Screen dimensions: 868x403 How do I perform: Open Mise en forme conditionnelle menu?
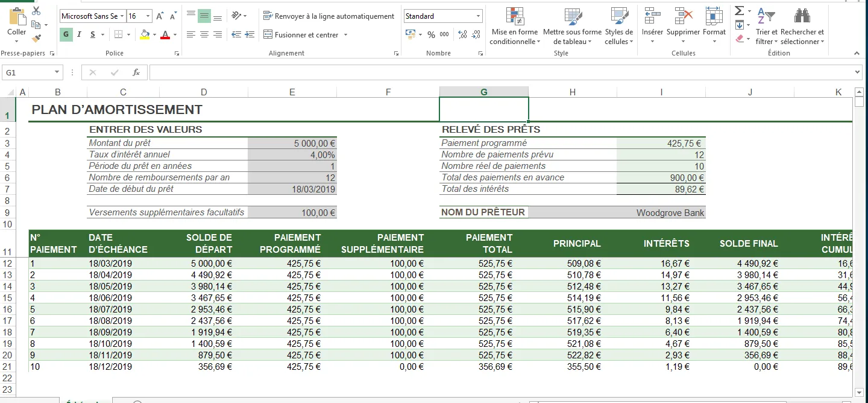click(514, 27)
